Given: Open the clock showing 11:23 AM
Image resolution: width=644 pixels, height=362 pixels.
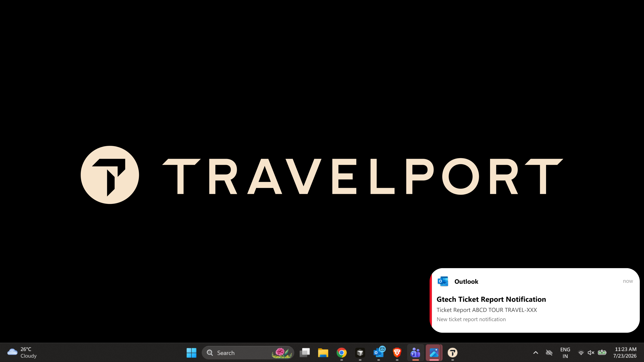Looking at the screenshot, I should click(x=625, y=352).
